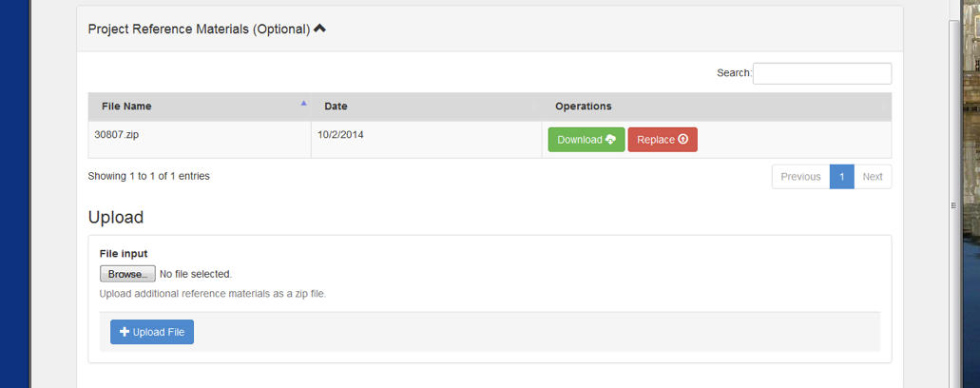Click the 'No file selected' text
Screen dimensions: 980x388
coord(196,274)
